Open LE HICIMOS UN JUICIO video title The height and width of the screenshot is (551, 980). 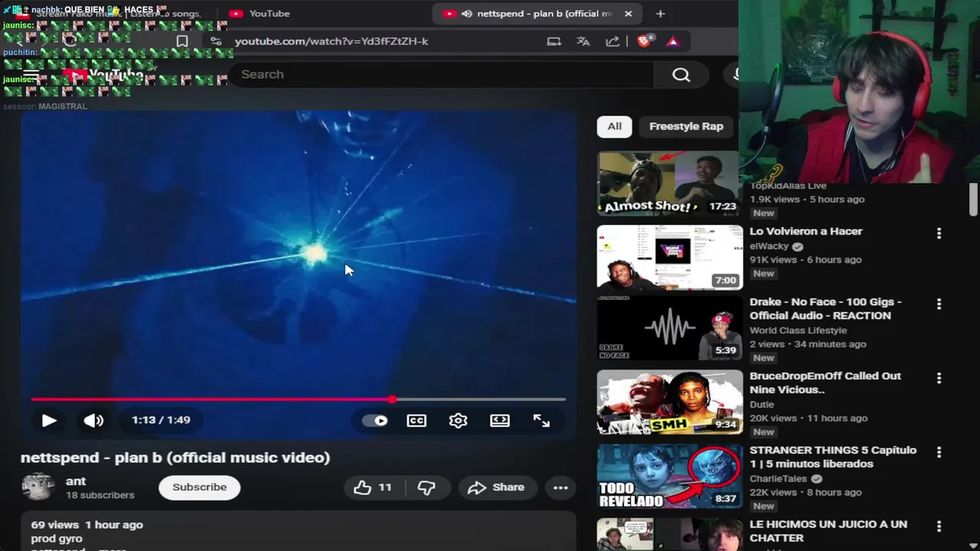click(x=828, y=531)
